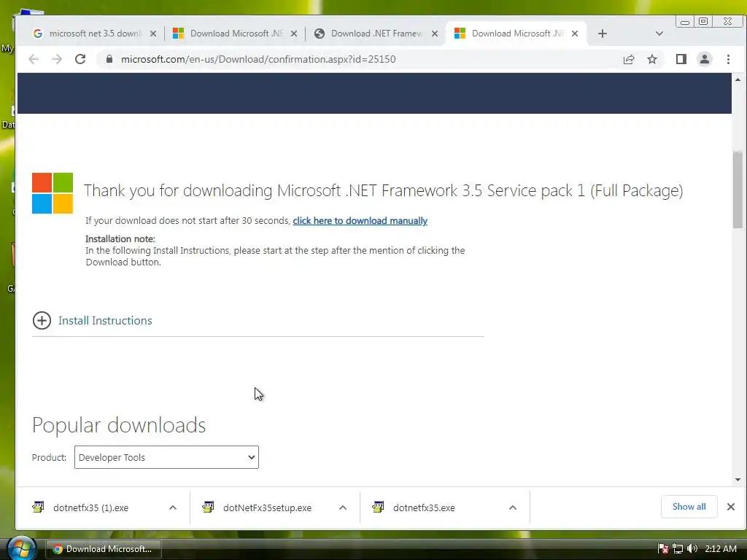
Task: Click the Microsoft logo on the page
Action: [x=53, y=192]
